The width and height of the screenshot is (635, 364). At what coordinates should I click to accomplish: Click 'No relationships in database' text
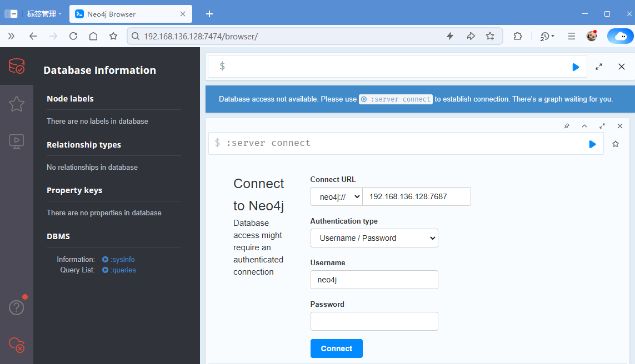click(92, 168)
